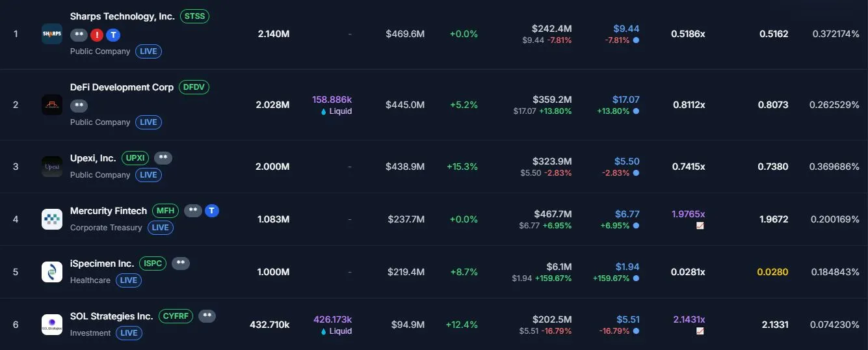Screen dimensions: 868x350
Task: Click the MFH ticker badge
Action: tap(165, 211)
